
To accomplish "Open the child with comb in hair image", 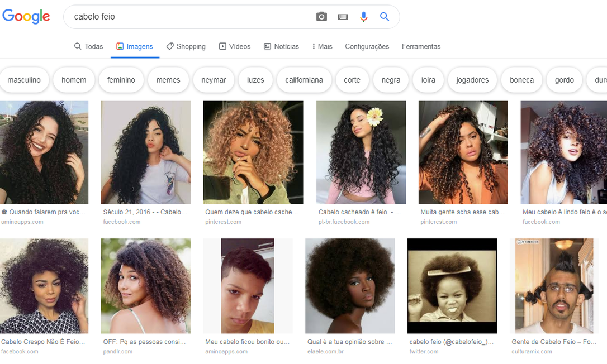I will [x=452, y=286].
